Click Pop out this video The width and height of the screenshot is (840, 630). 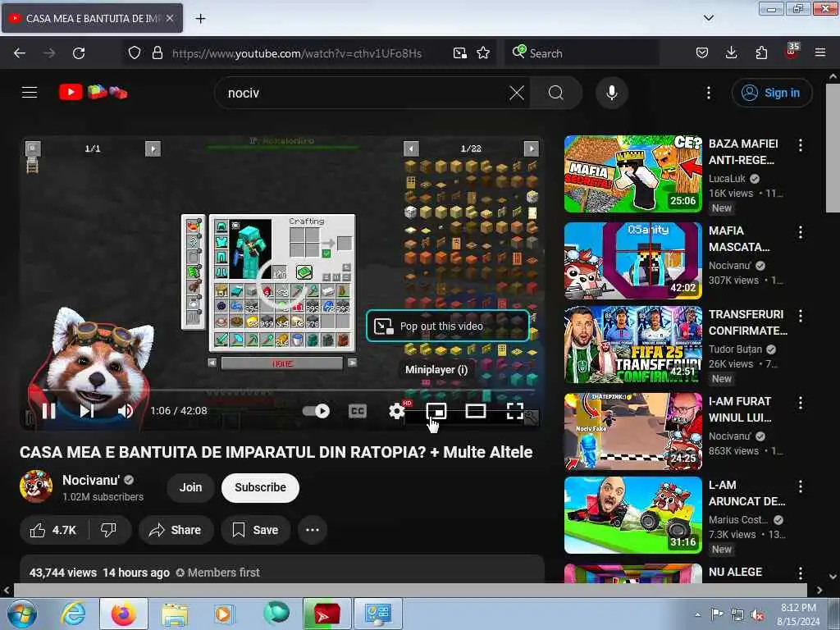448,326
